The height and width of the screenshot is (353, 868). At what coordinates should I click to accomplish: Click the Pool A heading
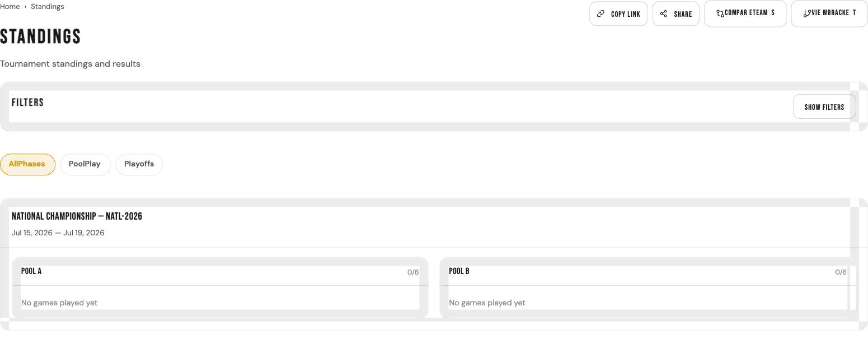(31, 271)
